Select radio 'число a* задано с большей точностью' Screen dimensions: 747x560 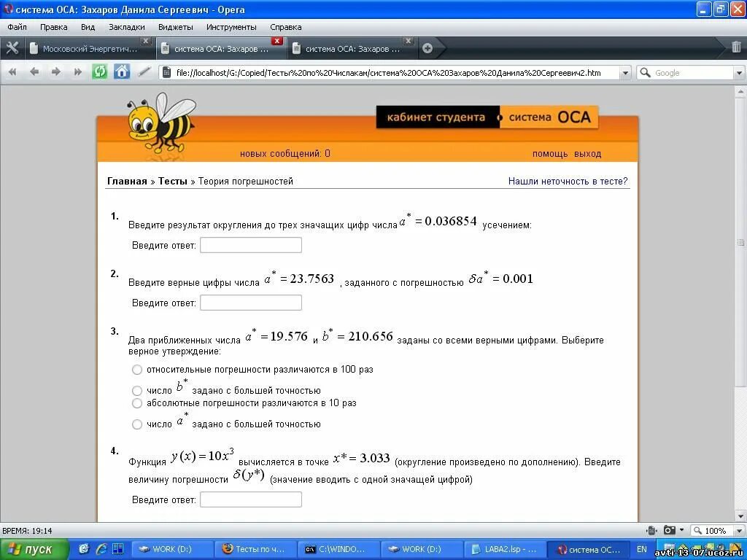click(x=137, y=424)
